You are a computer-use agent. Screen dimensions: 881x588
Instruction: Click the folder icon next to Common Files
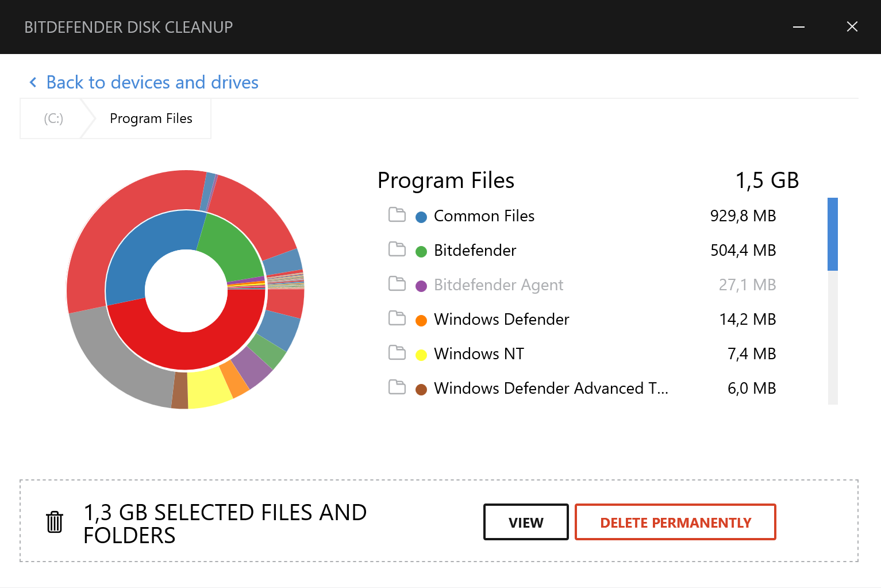pyautogui.click(x=397, y=215)
